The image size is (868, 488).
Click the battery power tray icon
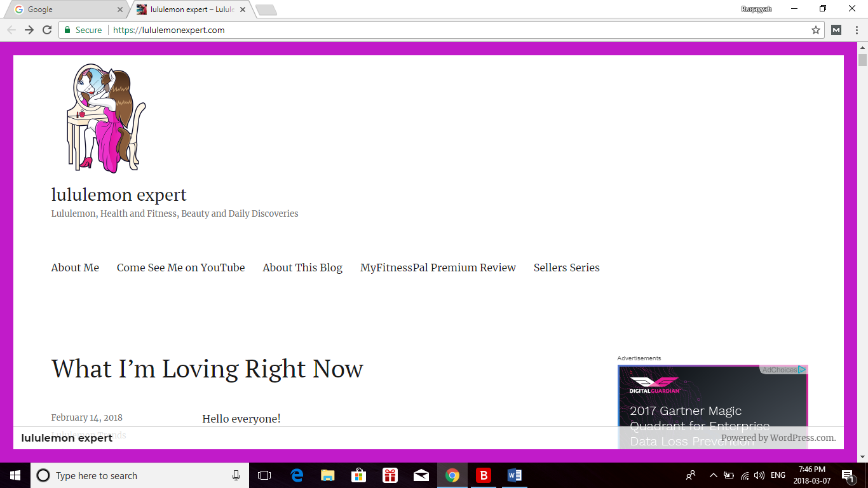[x=729, y=475]
